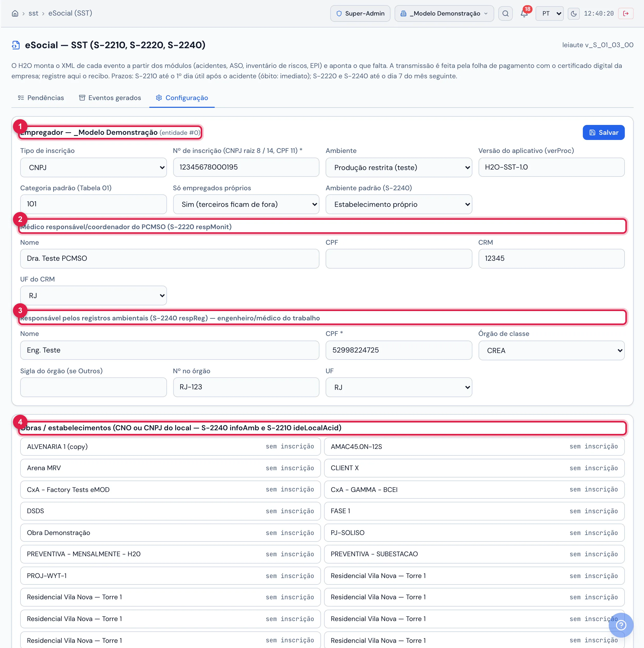Open the Órgão de classe CREA dropdown

pos(551,350)
